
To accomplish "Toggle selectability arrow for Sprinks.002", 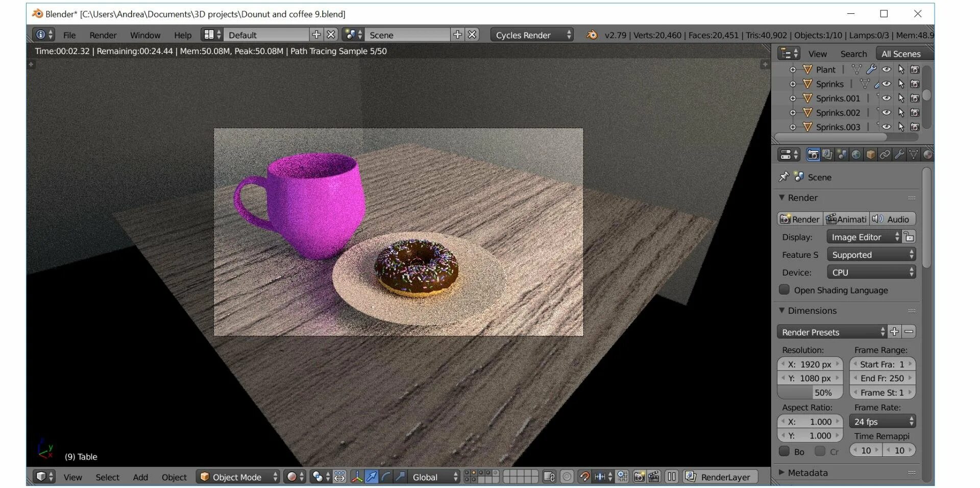I will click(901, 112).
